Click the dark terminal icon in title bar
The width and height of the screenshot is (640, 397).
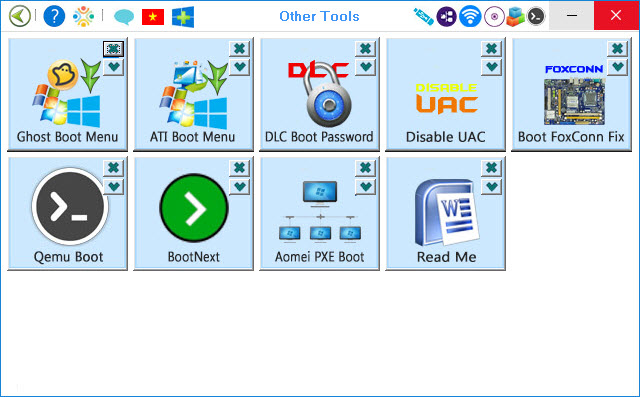click(x=536, y=16)
